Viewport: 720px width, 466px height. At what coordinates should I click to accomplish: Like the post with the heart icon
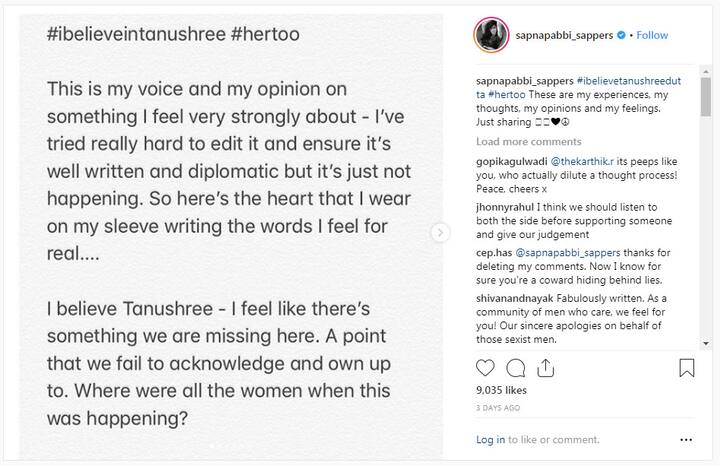click(x=485, y=369)
